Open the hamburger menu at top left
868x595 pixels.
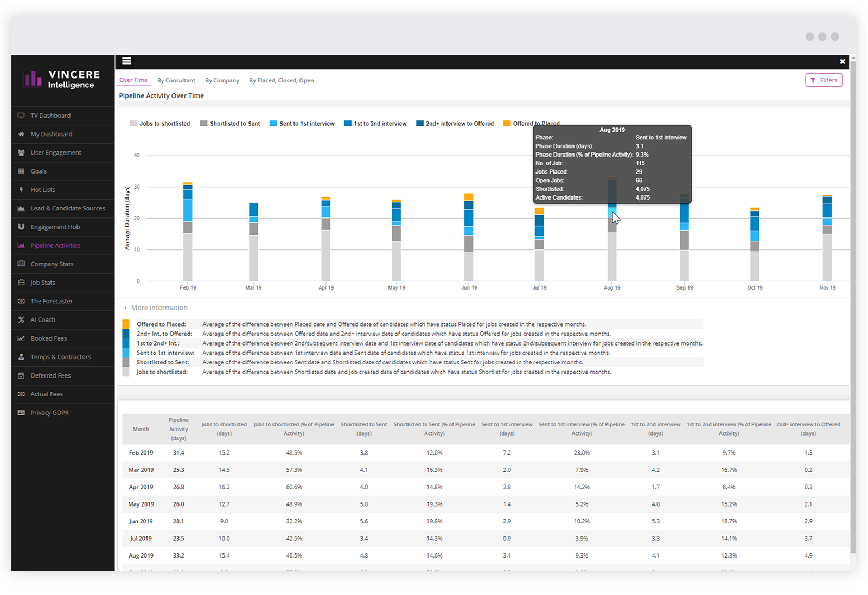click(x=126, y=61)
